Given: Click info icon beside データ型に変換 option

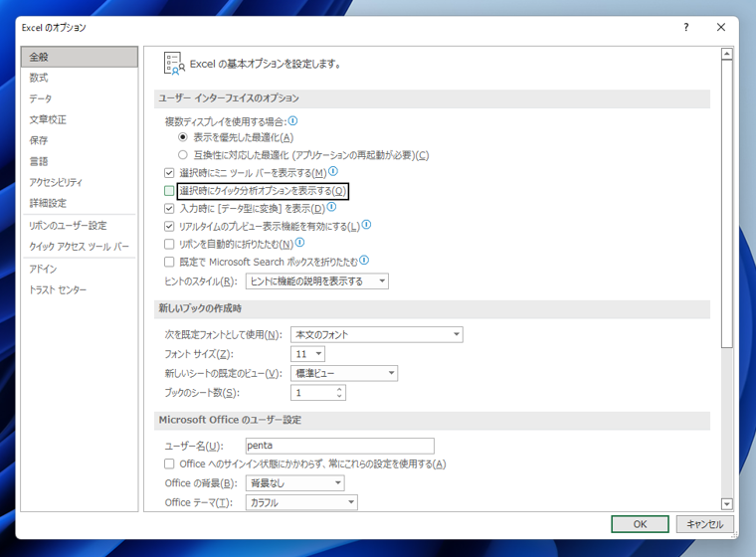Looking at the screenshot, I should (331, 207).
